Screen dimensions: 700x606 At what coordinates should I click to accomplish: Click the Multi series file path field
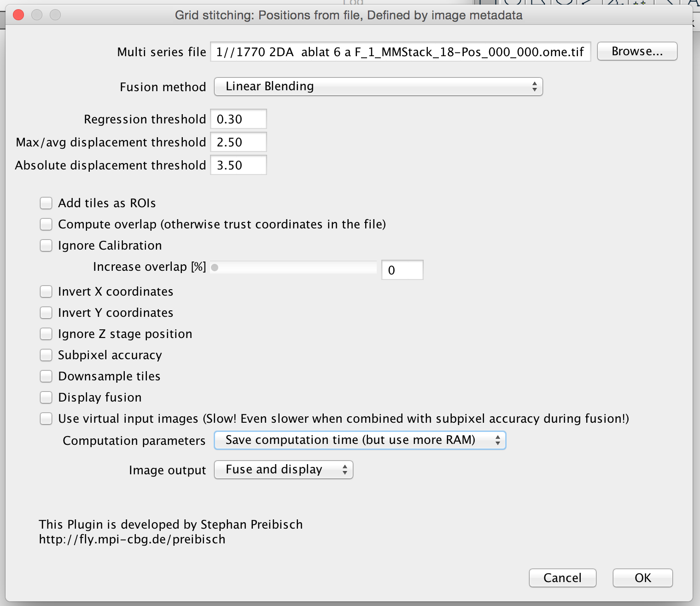click(400, 52)
